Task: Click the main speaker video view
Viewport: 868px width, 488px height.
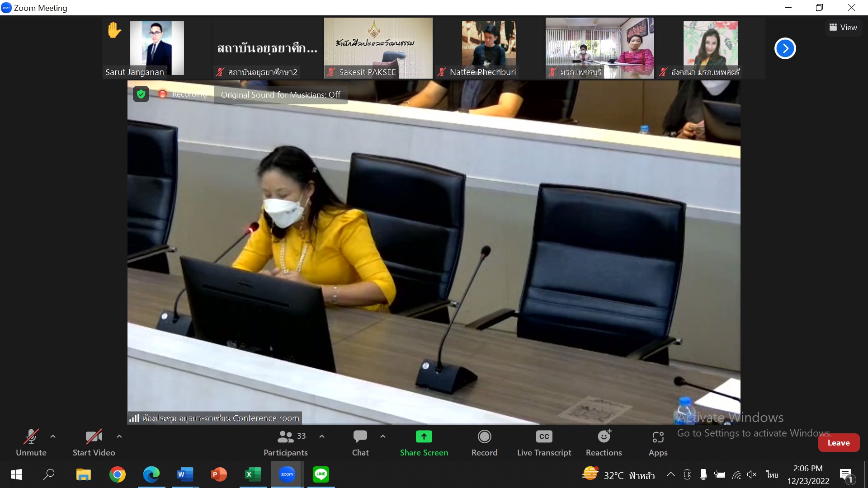Action: 434,252
